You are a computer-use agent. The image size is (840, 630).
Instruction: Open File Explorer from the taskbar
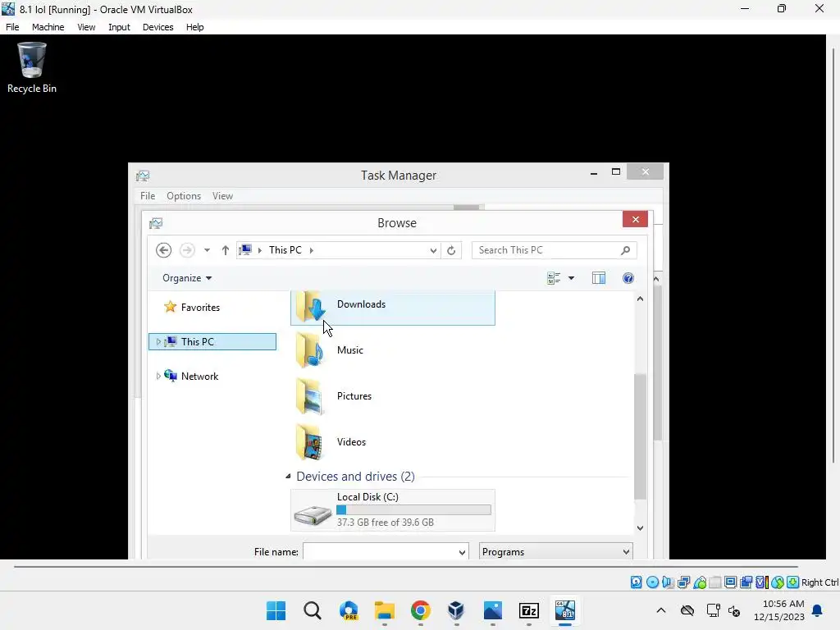click(x=384, y=610)
